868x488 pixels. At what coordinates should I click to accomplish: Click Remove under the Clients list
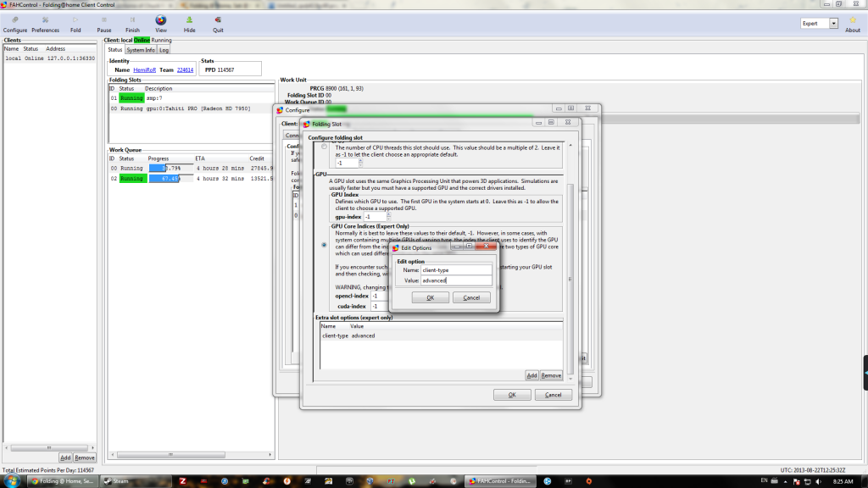pyautogui.click(x=85, y=457)
